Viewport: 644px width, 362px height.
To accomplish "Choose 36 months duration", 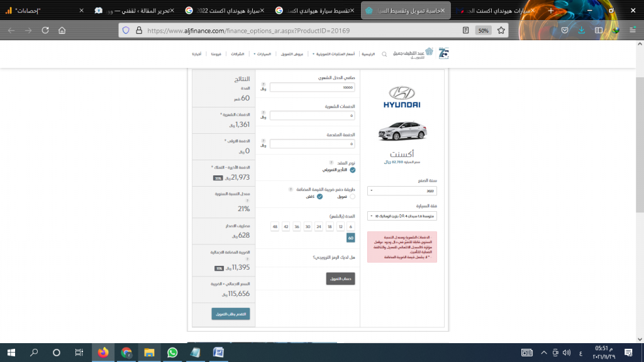I will click(297, 226).
